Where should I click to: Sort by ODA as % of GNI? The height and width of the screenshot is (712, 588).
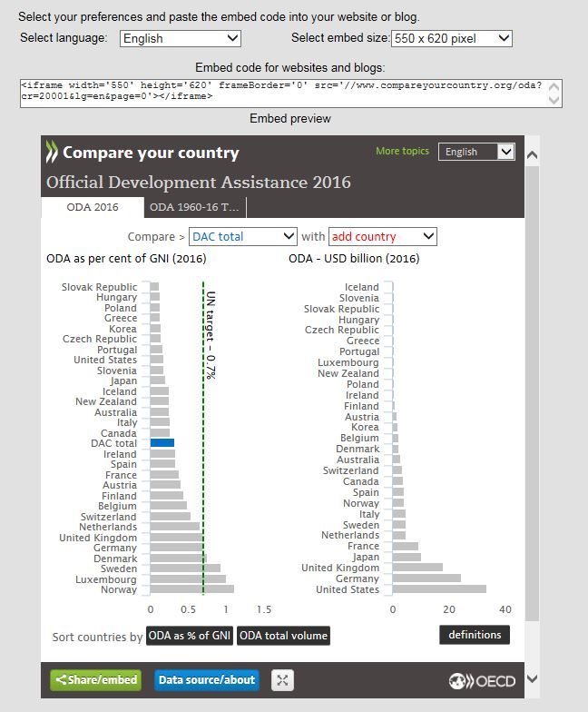click(189, 636)
